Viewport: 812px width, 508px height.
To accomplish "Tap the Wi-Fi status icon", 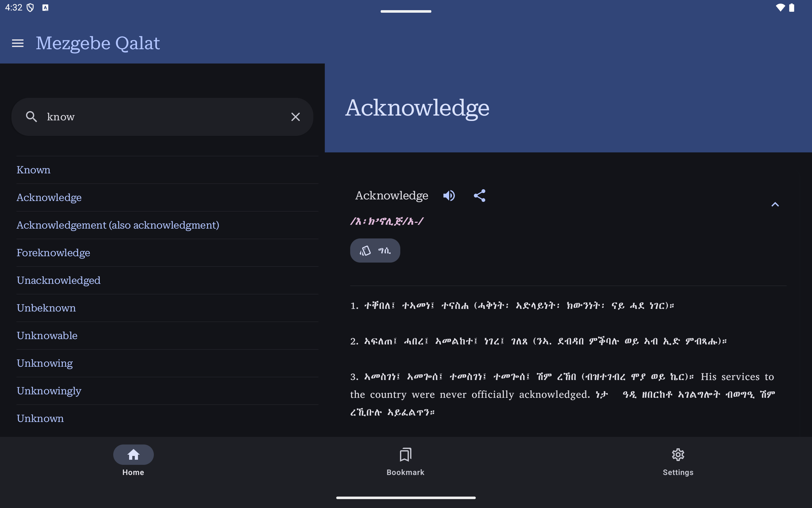I will (780, 7).
